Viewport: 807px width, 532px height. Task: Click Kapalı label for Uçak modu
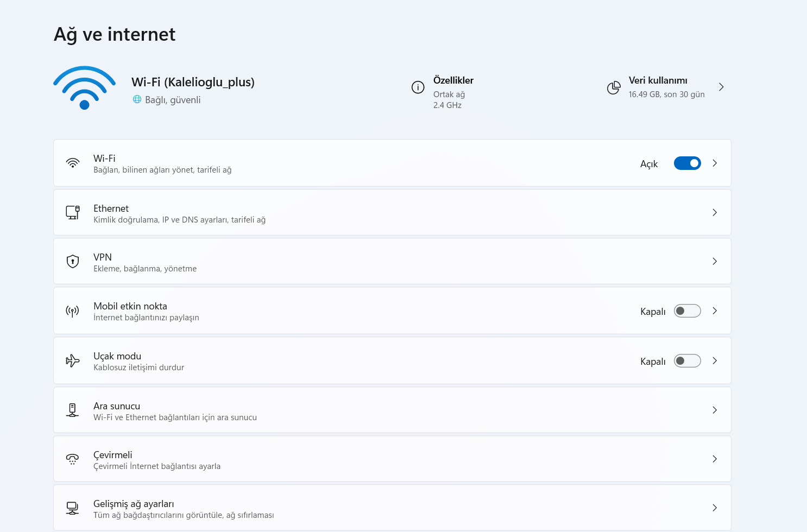click(x=653, y=362)
